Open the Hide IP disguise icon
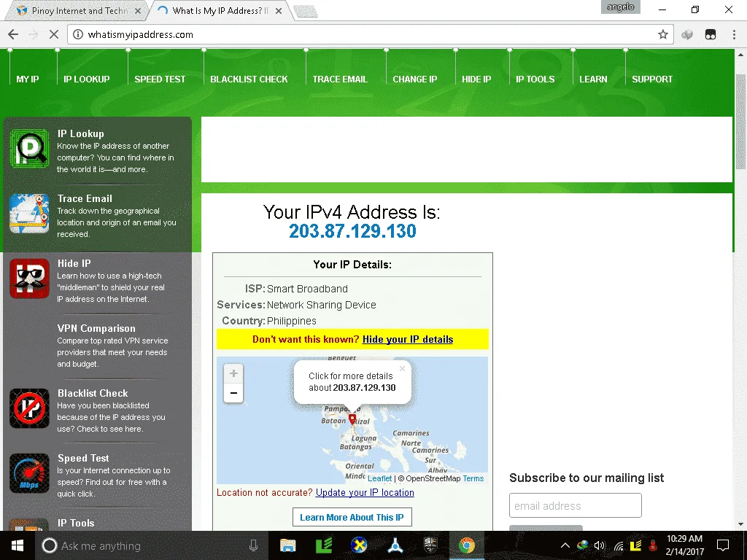The image size is (747, 560). (29, 279)
